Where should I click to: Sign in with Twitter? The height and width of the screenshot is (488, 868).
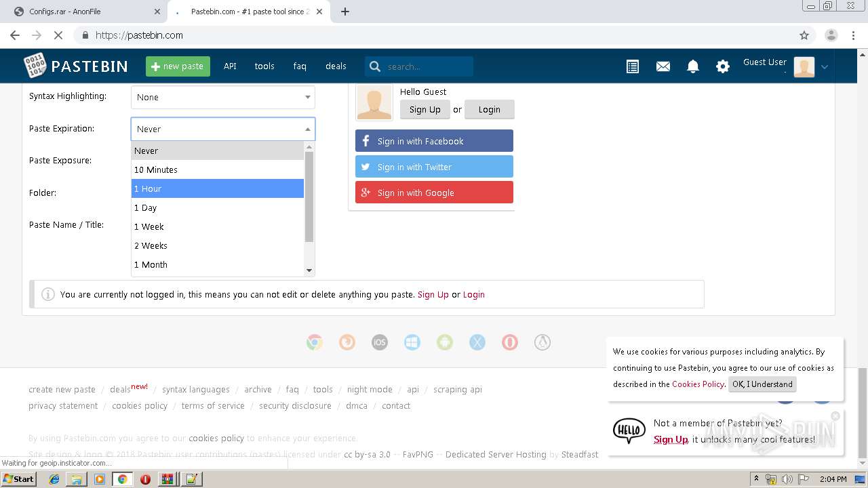point(434,167)
